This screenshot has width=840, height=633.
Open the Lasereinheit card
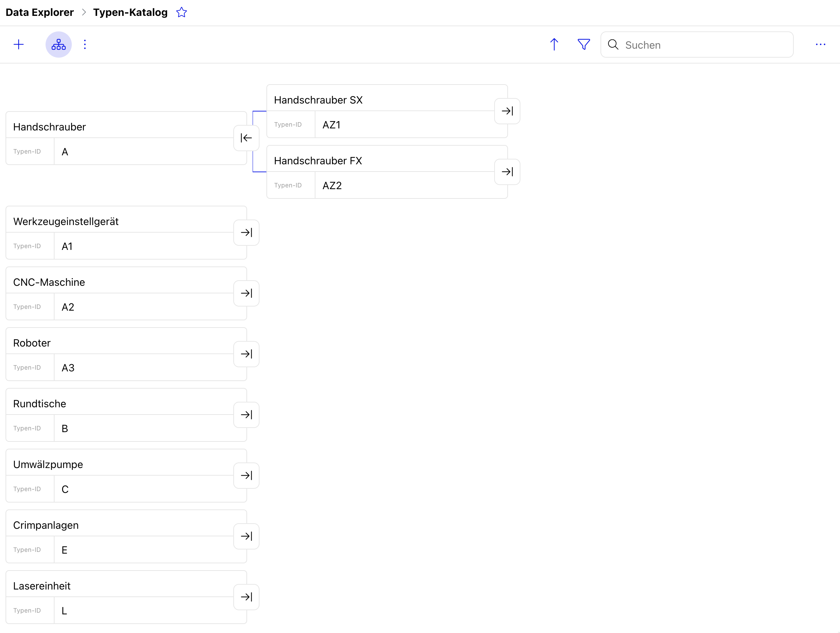point(126,597)
